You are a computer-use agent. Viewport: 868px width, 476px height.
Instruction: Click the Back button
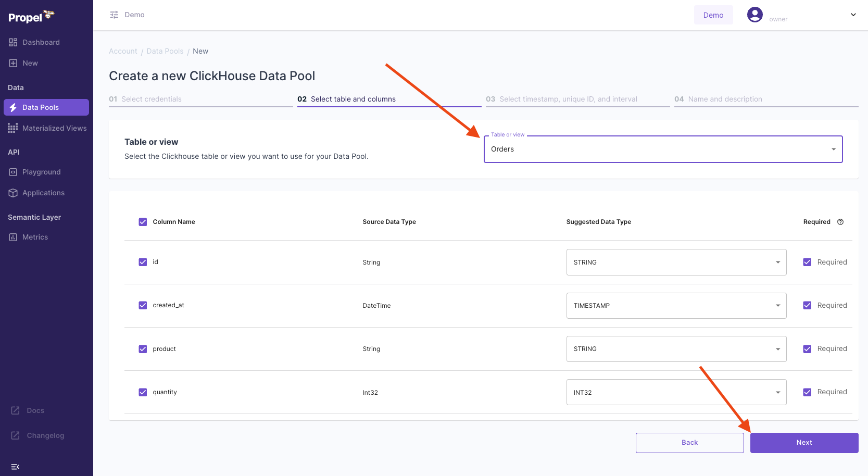689,443
